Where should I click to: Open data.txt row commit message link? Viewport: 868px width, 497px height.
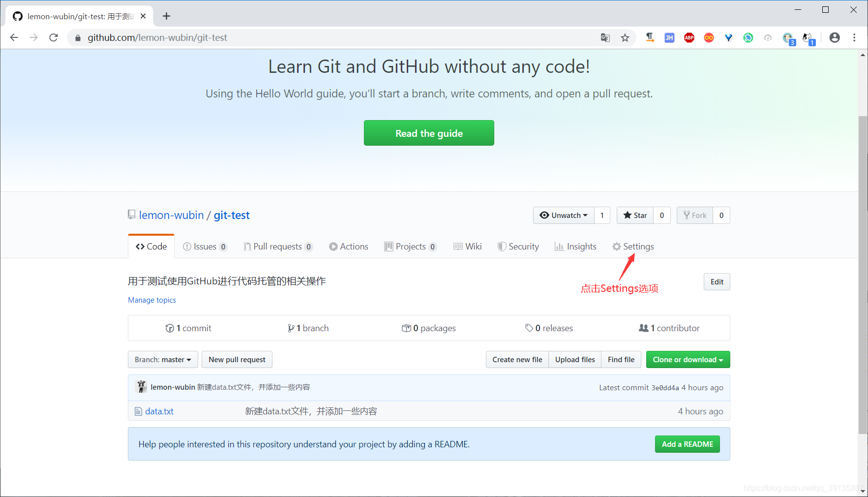(311, 411)
